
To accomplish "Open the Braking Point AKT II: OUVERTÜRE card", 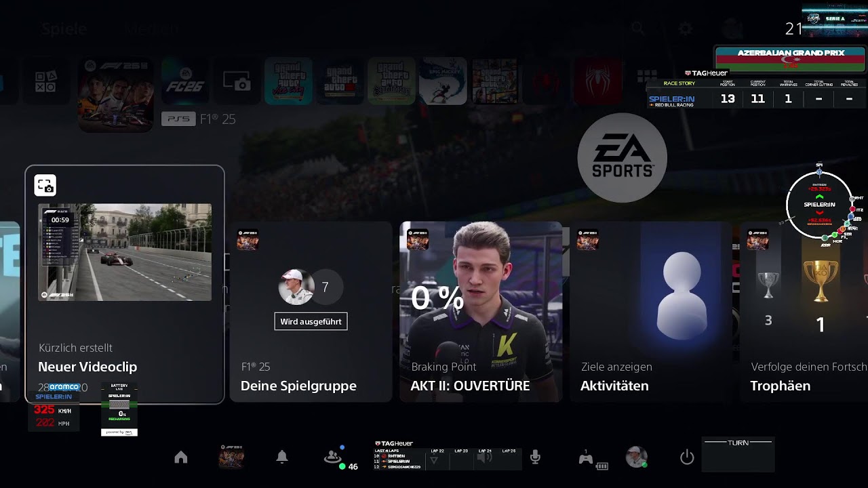I will [481, 312].
